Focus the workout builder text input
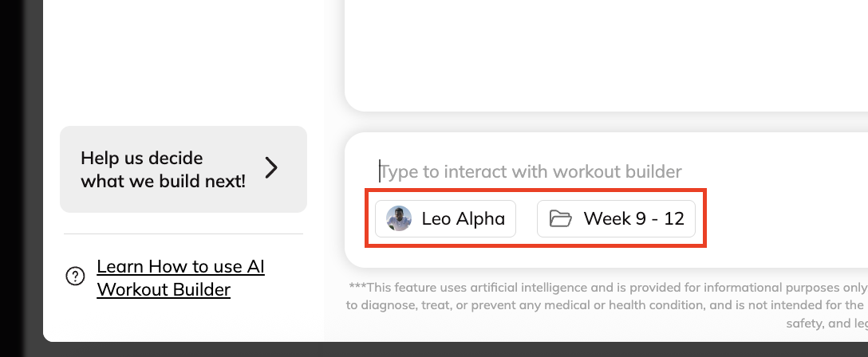 [558, 171]
